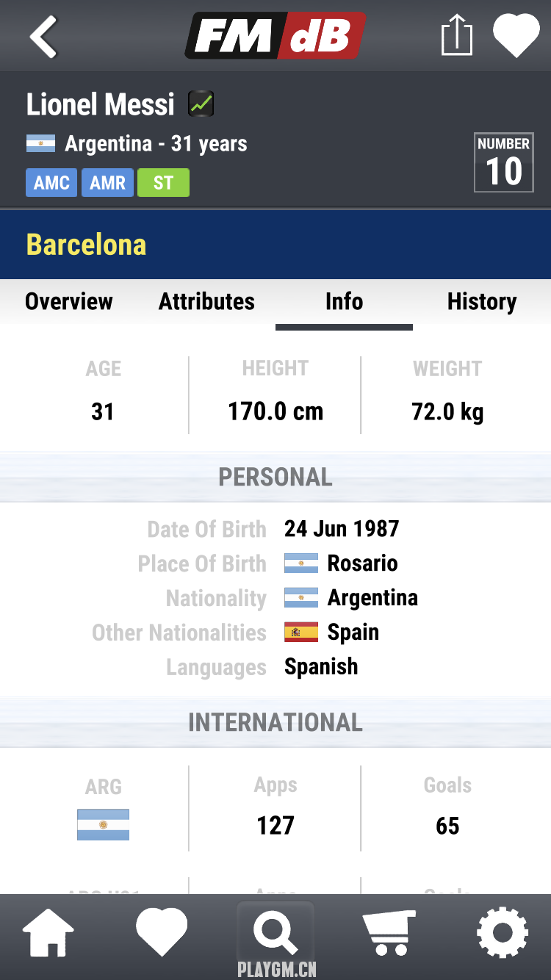Viewport: 551px width, 980px height.
Task: Tap the Spain flag under Other Nationalities
Action: tap(301, 633)
